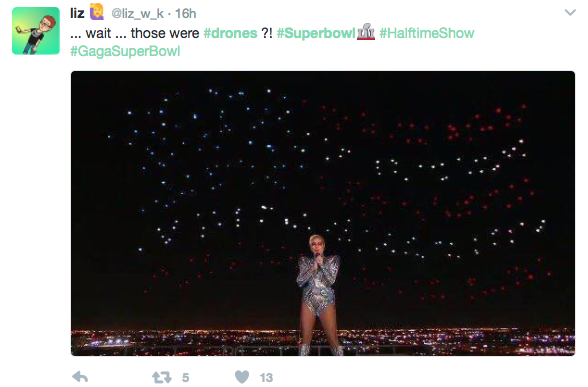Expand the tweet options chevron
Image resolution: width=588 pixels, height=387 pixels.
(x=570, y=13)
